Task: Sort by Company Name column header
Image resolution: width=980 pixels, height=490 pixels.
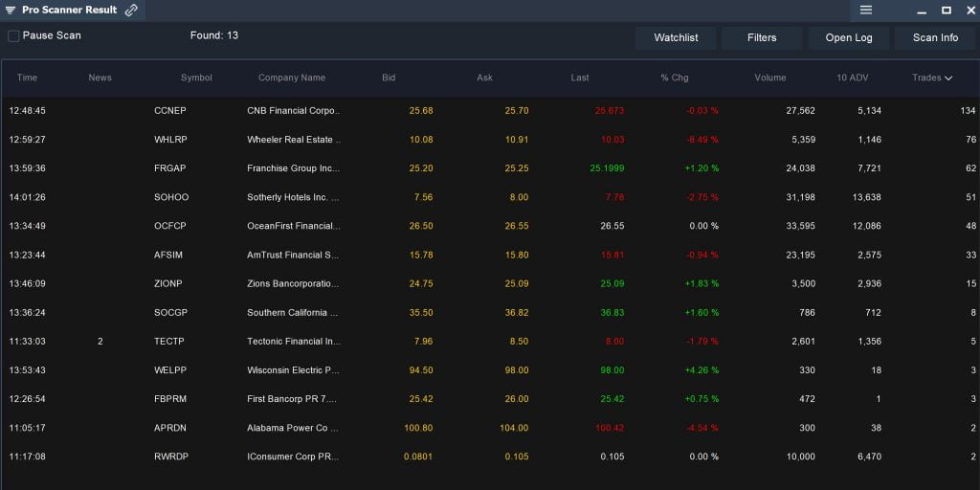Action: coord(292,78)
